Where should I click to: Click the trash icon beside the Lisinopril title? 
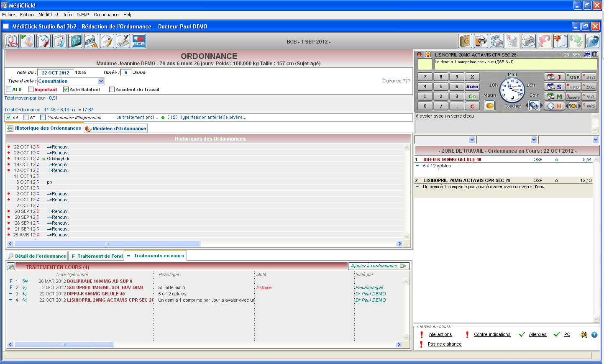pyautogui.click(x=595, y=54)
